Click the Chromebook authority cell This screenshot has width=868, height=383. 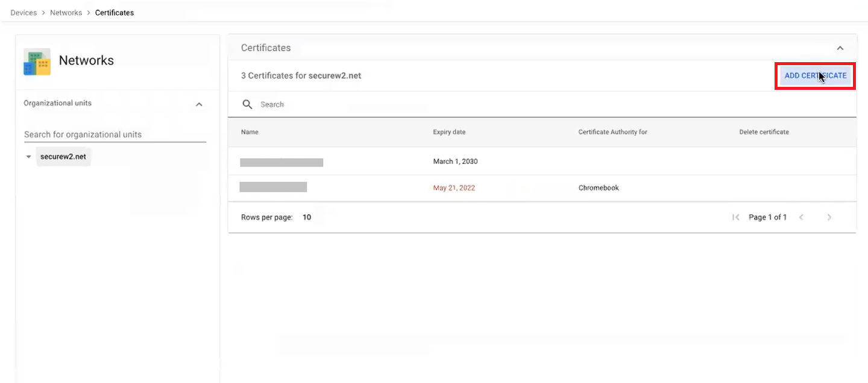pos(599,188)
